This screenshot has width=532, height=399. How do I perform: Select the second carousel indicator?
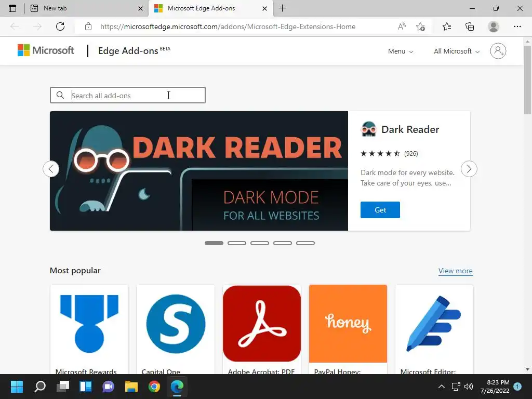tap(237, 243)
